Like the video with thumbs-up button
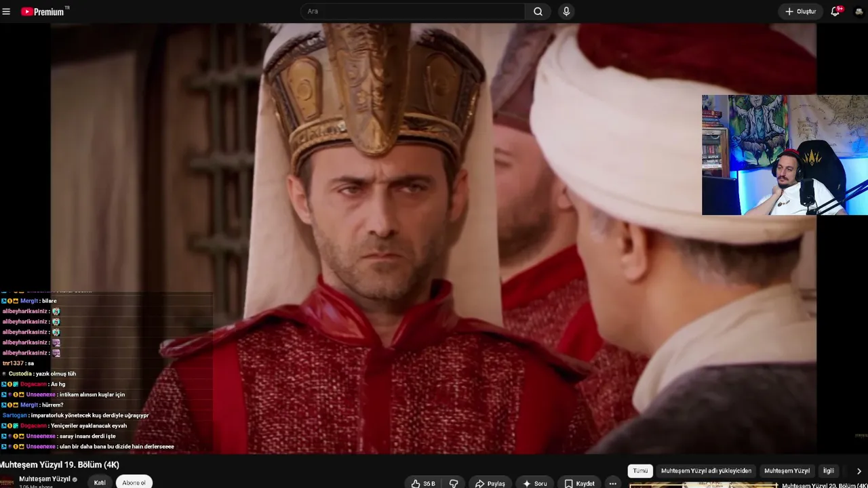 coord(423,483)
